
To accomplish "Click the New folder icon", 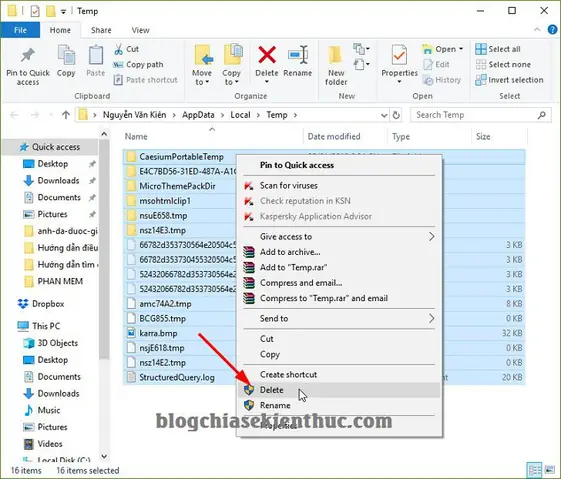I will click(336, 55).
